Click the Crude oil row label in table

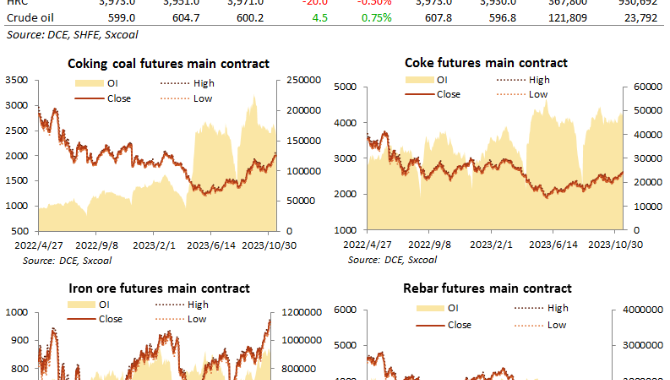30,18
